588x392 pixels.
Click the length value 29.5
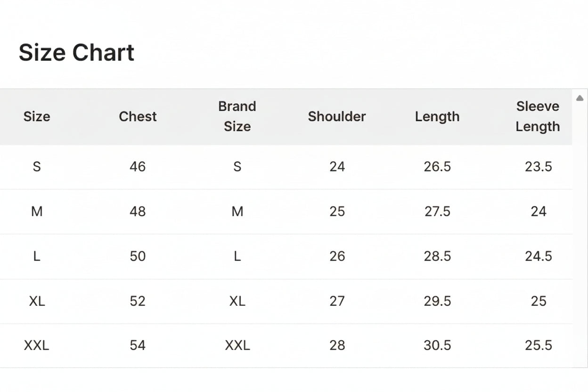[437, 301]
